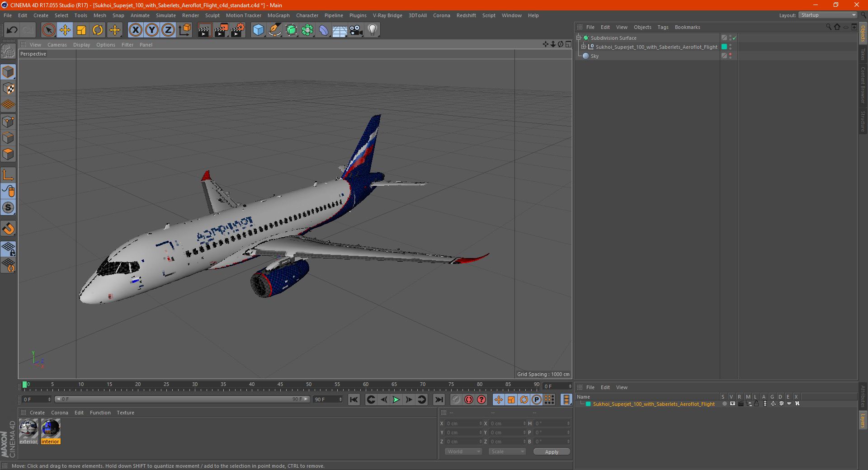Select the Live Selection tool
The image size is (868, 470).
[x=49, y=30]
